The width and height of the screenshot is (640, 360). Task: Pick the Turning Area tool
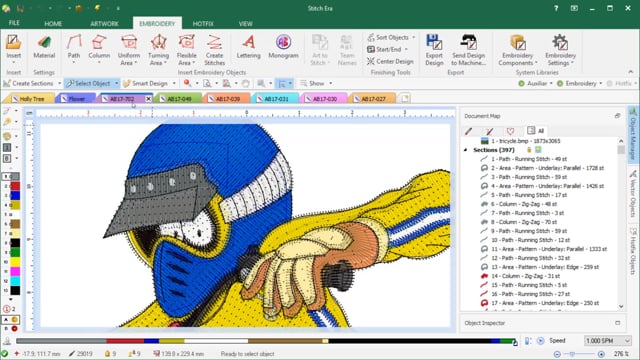pyautogui.click(x=158, y=50)
